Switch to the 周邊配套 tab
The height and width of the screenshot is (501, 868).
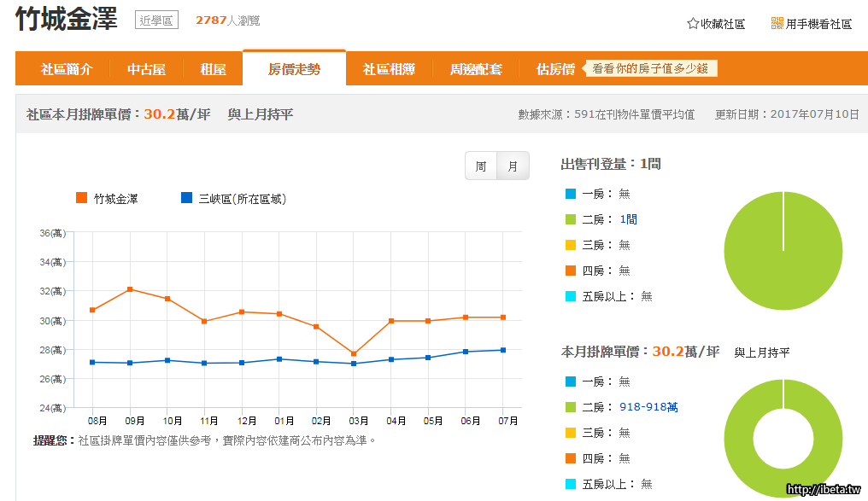coord(476,69)
